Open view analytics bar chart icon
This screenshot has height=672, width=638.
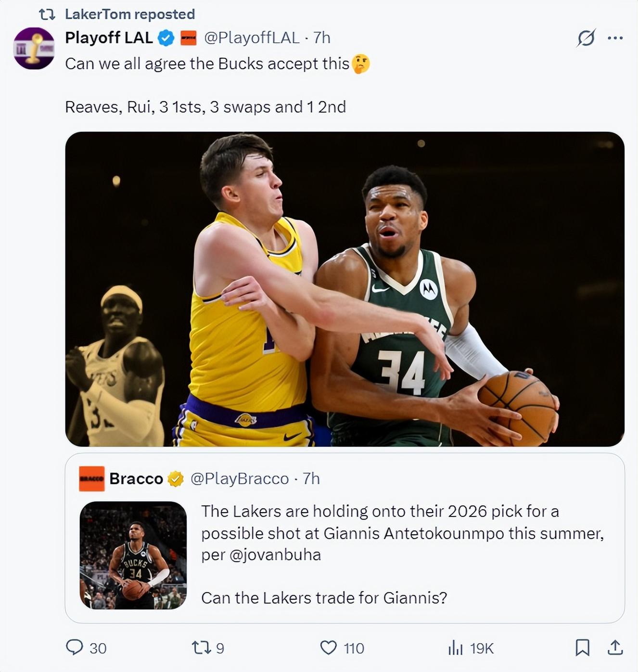tap(455, 648)
